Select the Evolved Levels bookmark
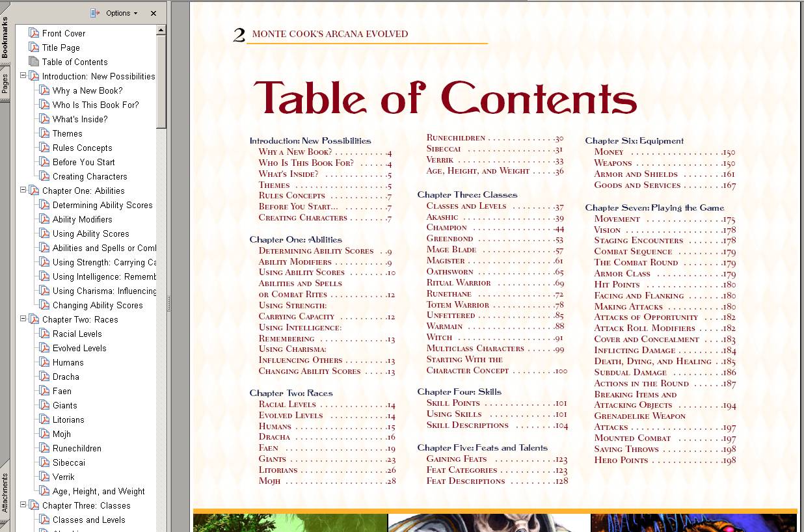Image resolution: width=804 pixels, height=532 pixels. click(x=79, y=348)
